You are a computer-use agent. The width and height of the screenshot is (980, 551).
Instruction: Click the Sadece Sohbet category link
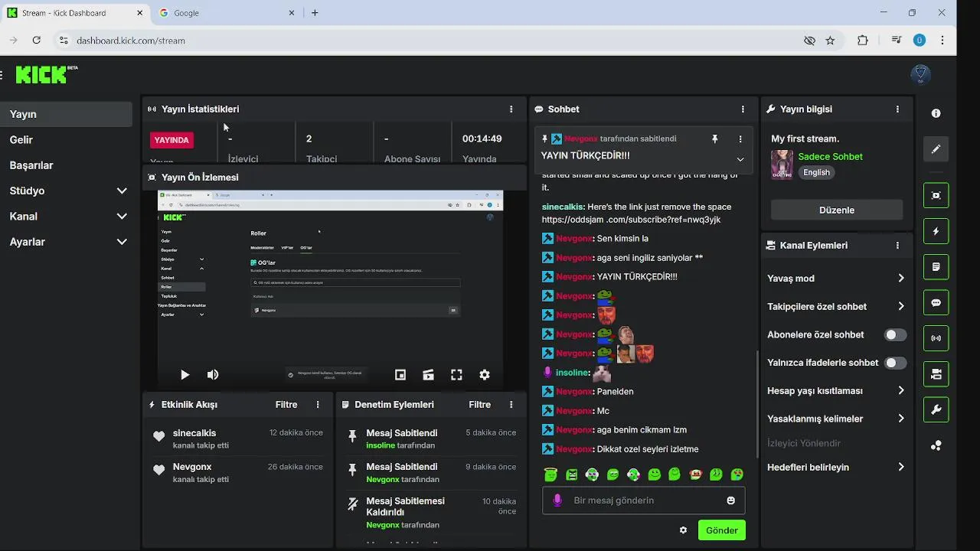click(x=831, y=156)
